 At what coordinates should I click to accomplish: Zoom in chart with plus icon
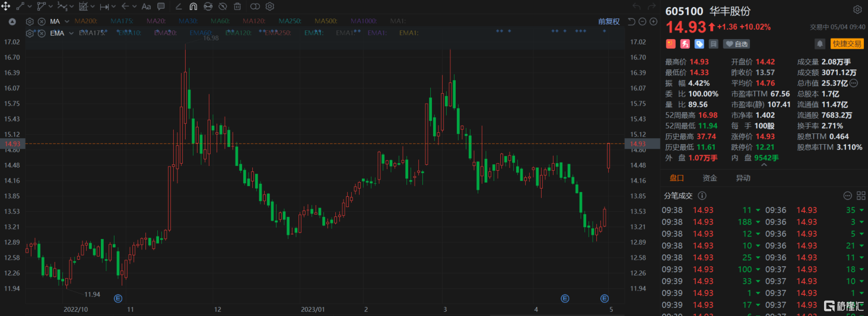click(653, 22)
